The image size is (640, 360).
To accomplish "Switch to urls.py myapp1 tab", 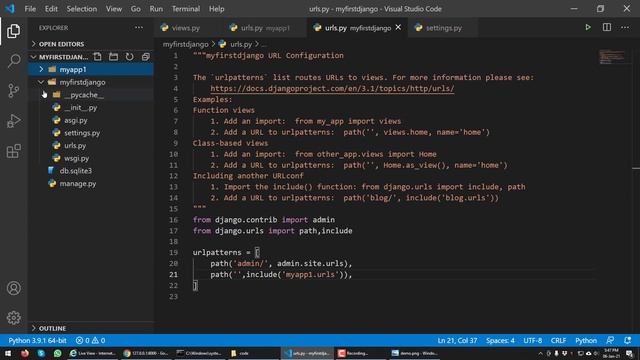I will 265,28.
